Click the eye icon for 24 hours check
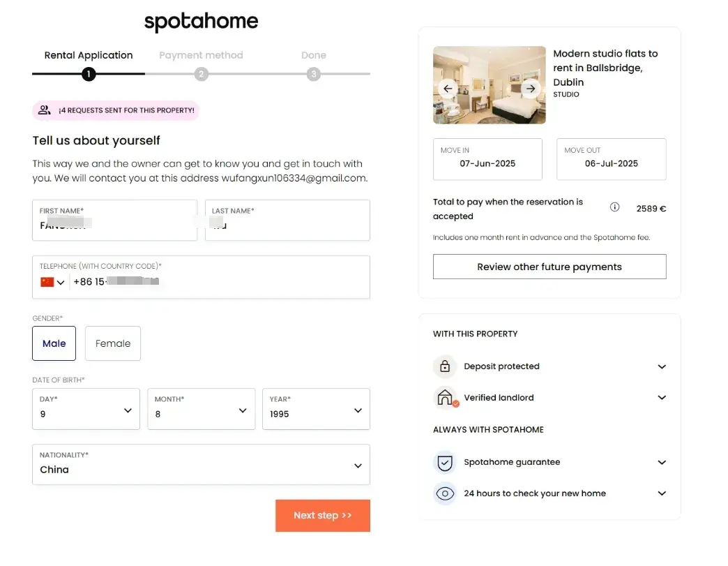728x566 pixels. [x=445, y=493]
